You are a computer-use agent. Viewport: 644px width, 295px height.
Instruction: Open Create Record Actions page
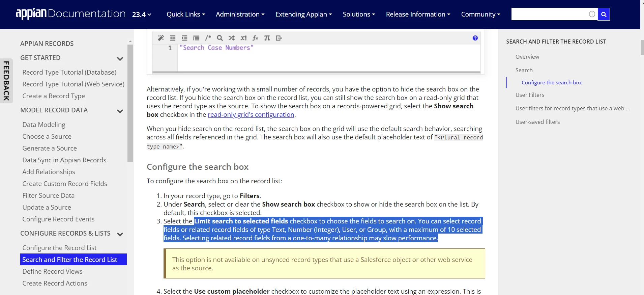pyautogui.click(x=55, y=283)
